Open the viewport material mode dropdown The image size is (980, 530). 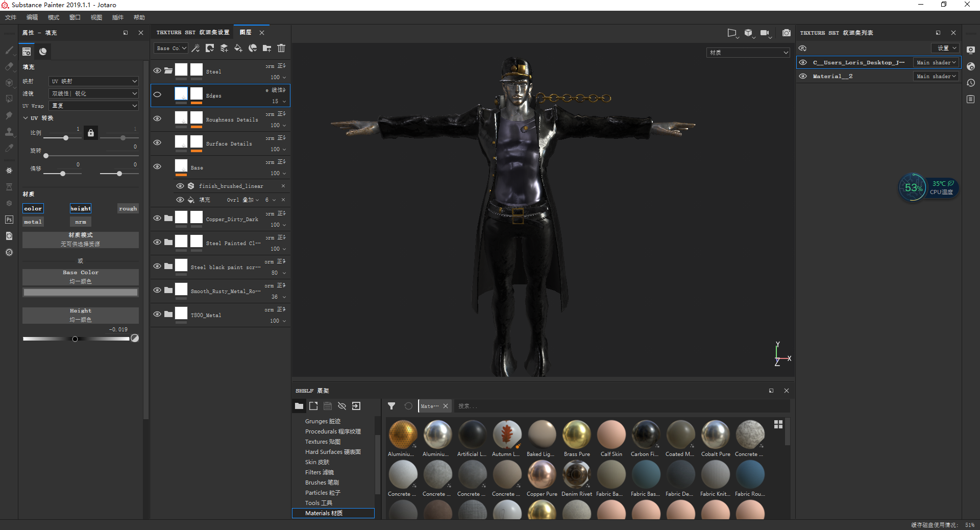point(748,53)
